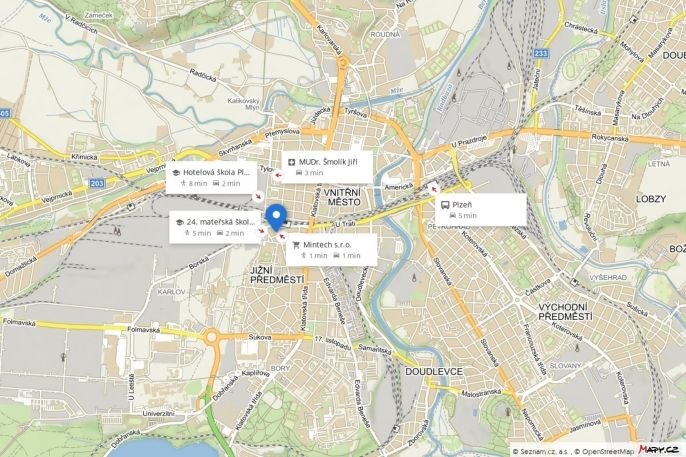Click the medical cross icon beside MUDr. Šmolík Jiří
The height and width of the screenshot is (457, 686).
click(292, 162)
